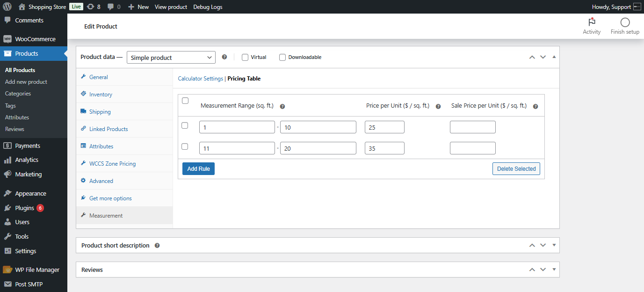The image size is (644, 292).
Task: Click the Users person icon
Action: (x=7, y=222)
